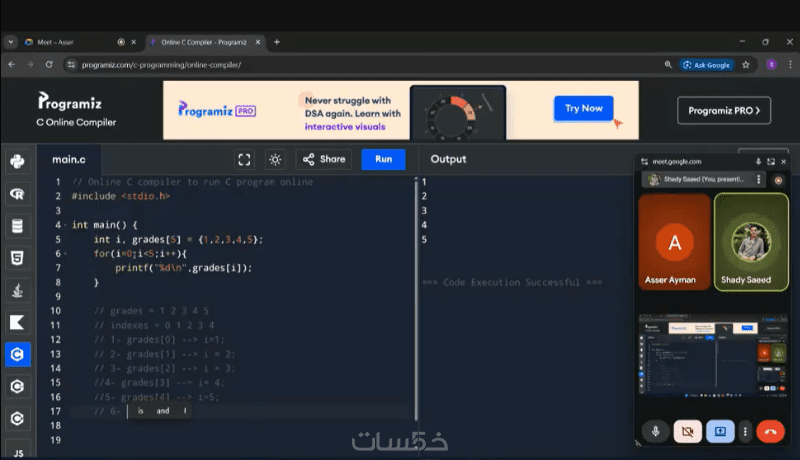This screenshot has height=460, width=800.
Task: Collapse the for loop fold arrow
Action: [x=65, y=253]
